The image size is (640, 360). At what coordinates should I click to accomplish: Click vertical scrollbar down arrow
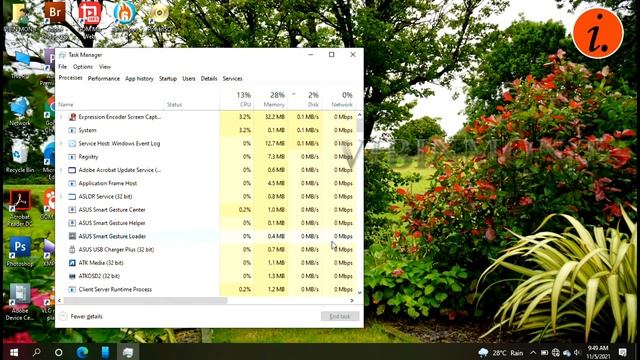point(360,292)
